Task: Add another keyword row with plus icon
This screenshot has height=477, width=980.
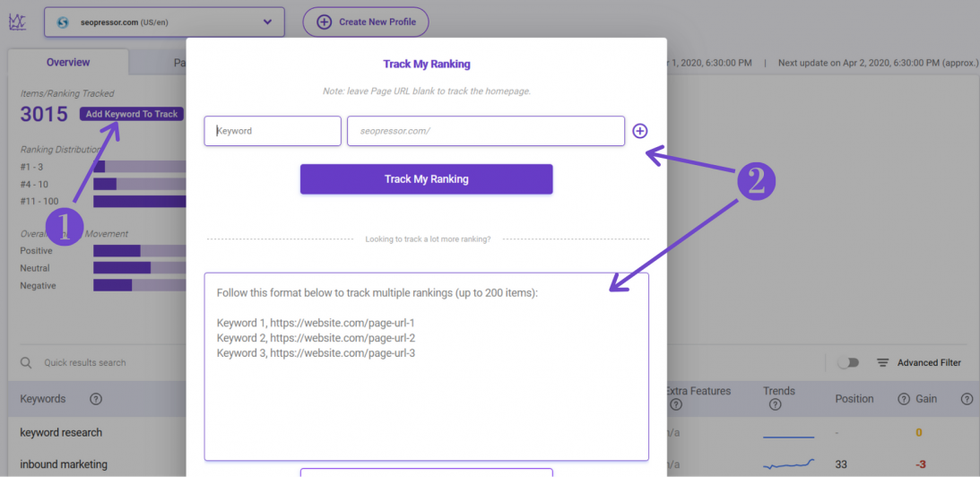Action: 640,131
